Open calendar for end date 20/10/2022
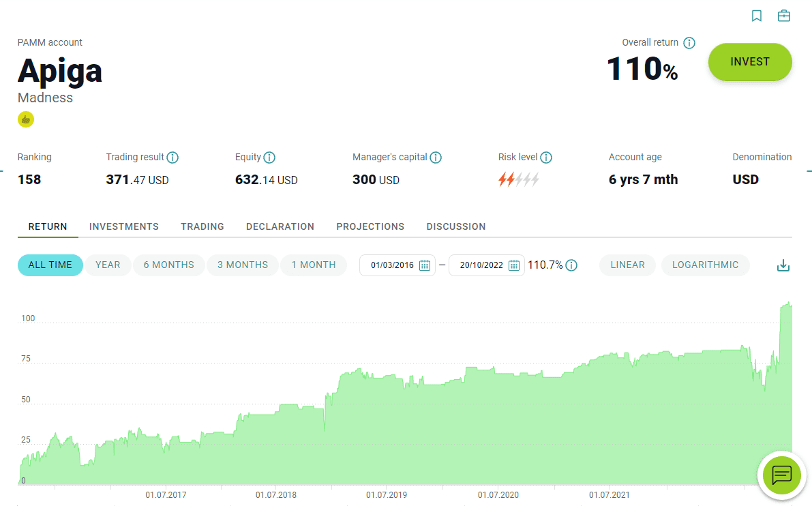 point(513,265)
